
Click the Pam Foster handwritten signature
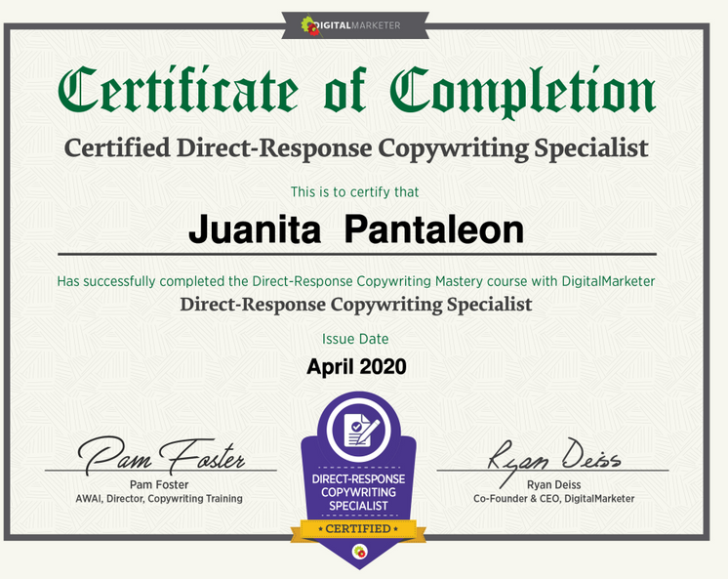(x=161, y=454)
